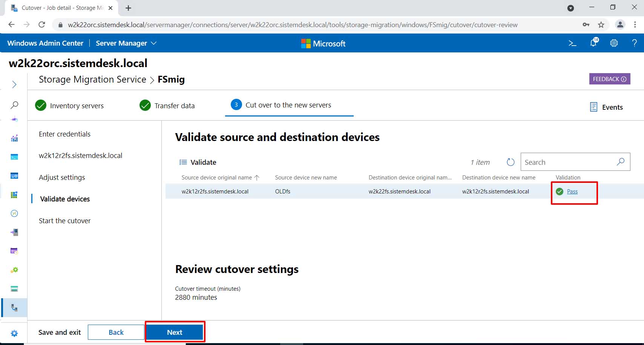
Task: Go to Inventory servers step
Action: (x=69, y=106)
